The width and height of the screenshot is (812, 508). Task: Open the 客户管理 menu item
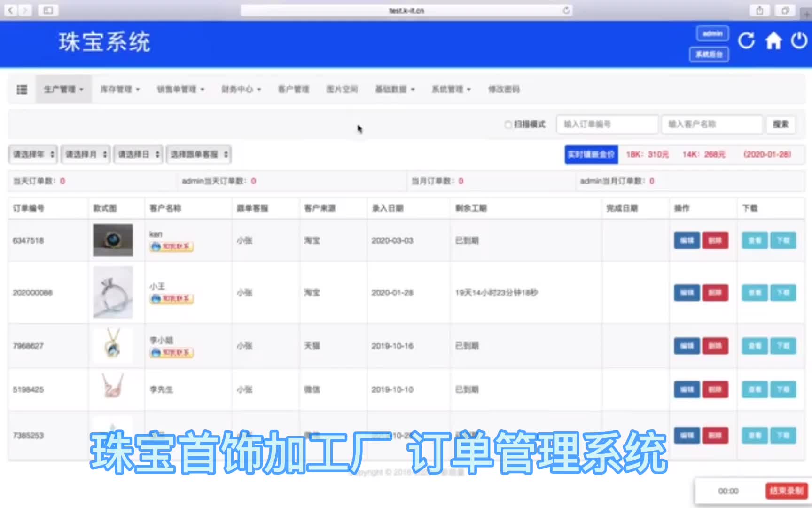pyautogui.click(x=294, y=89)
